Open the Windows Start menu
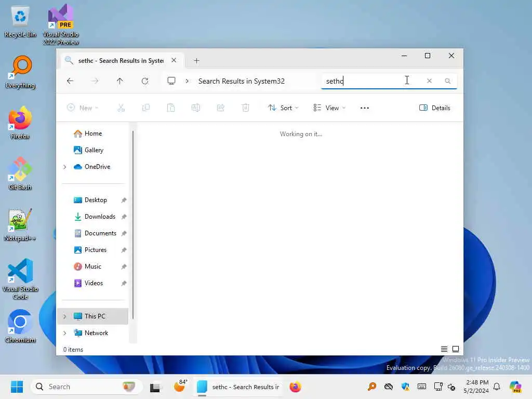Screen dimensions: 532x399 17,387
